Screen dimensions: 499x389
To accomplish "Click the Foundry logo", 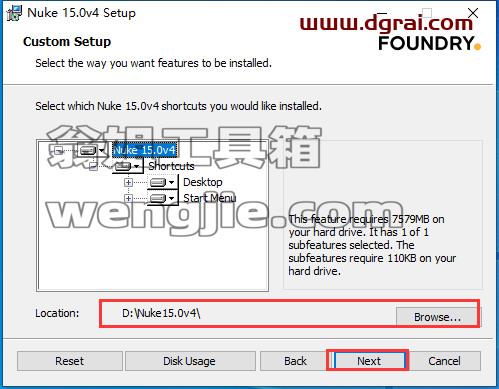I will (x=429, y=43).
